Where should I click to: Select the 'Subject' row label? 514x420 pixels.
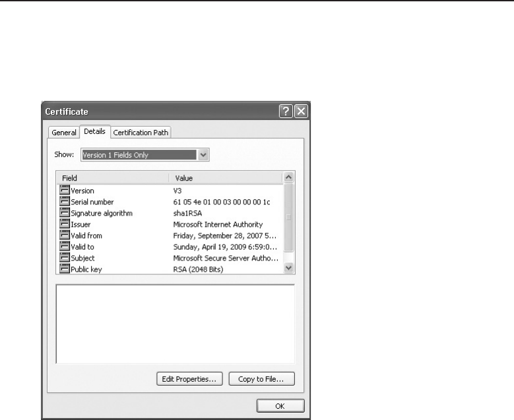click(x=82, y=258)
